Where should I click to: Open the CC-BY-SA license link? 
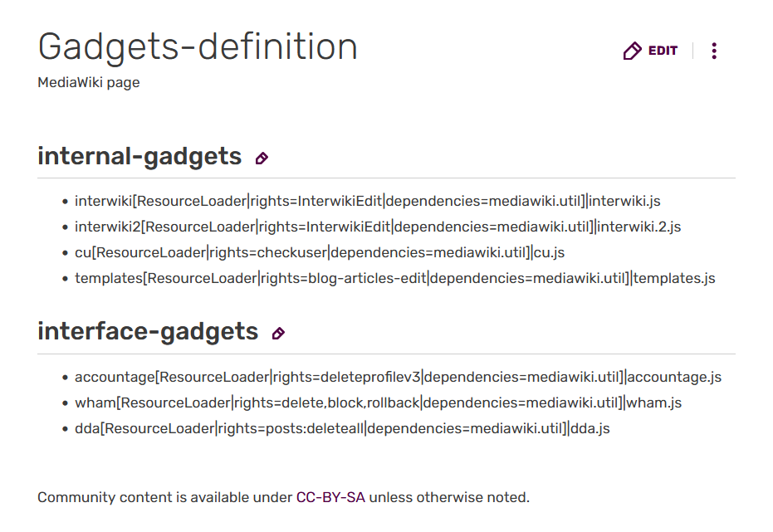pos(330,498)
